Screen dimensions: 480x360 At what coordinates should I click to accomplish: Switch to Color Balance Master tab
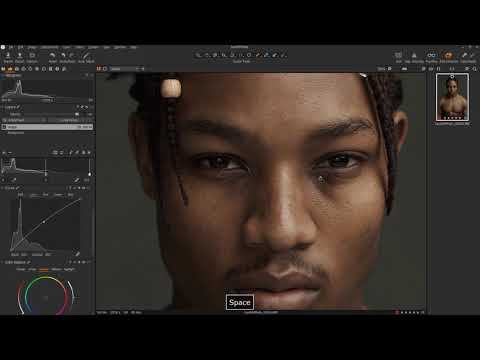tap(21, 269)
